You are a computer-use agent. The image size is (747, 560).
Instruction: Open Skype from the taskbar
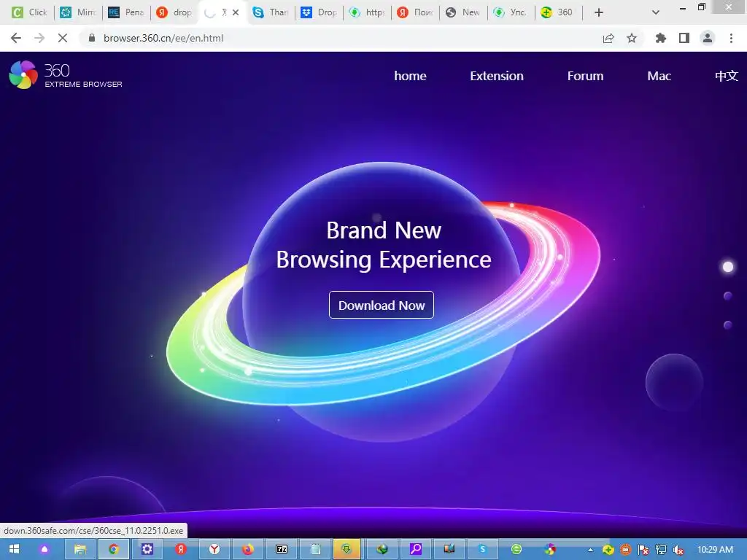click(x=483, y=550)
